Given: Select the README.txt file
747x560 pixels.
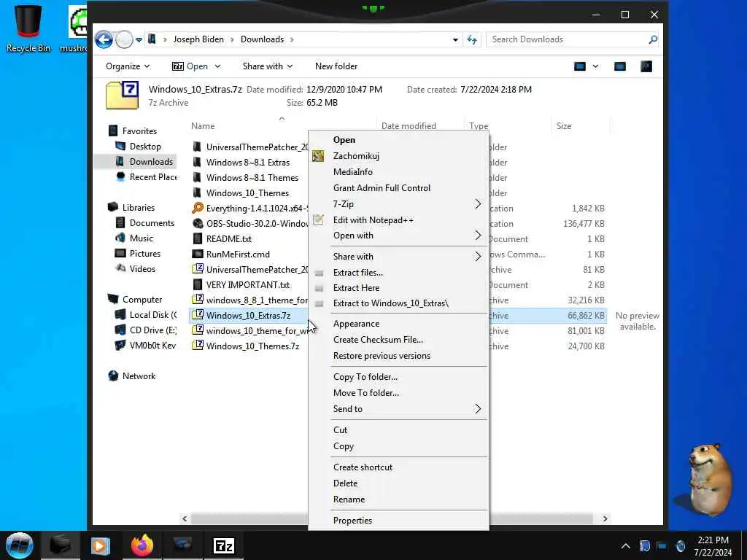Looking at the screenshot, I should (228, 238).
